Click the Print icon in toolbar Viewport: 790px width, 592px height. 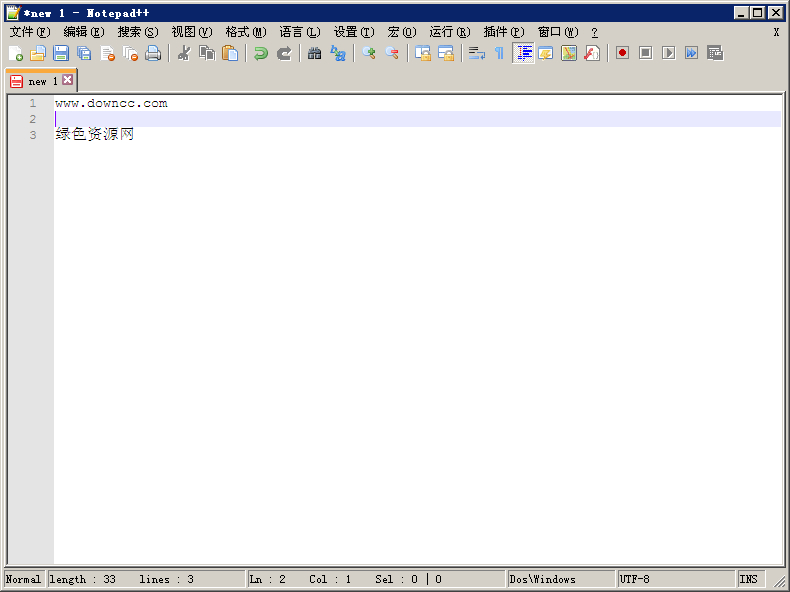(153, 53)
